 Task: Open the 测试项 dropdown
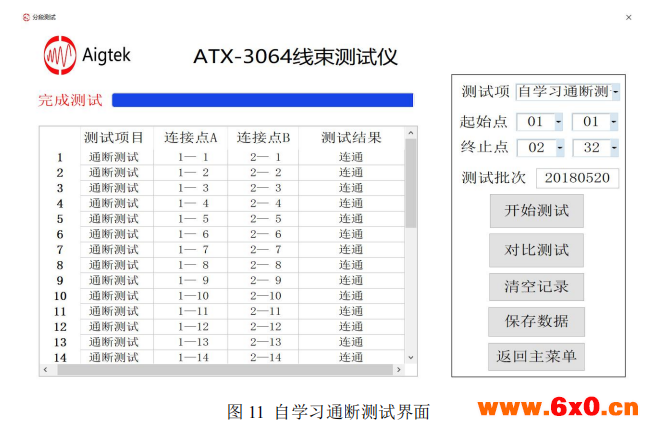(x=615, y=92)
